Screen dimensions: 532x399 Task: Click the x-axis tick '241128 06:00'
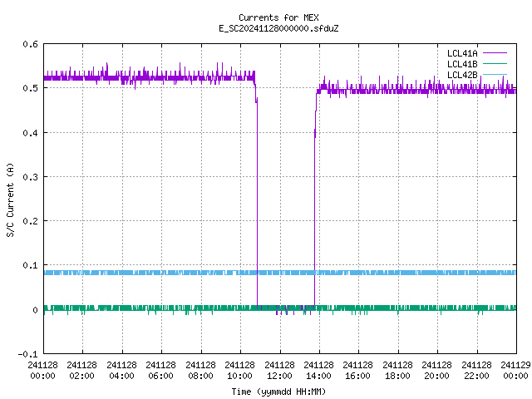point(160,370)
